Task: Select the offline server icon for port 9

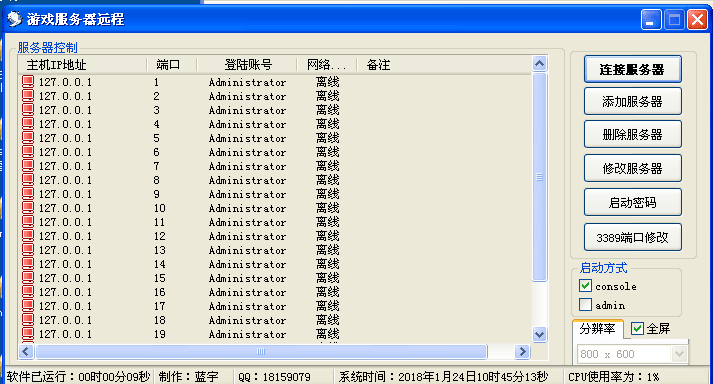Action: 28,194
